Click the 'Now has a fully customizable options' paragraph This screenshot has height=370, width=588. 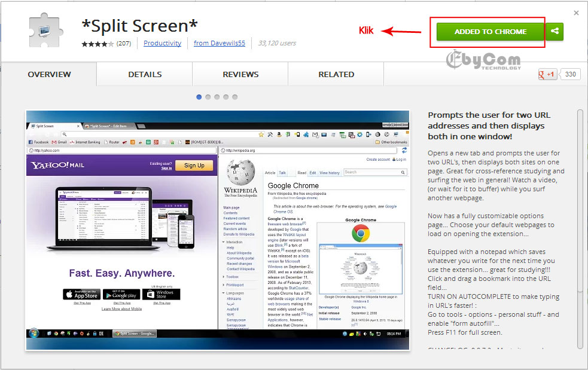[x=491, y=225]
